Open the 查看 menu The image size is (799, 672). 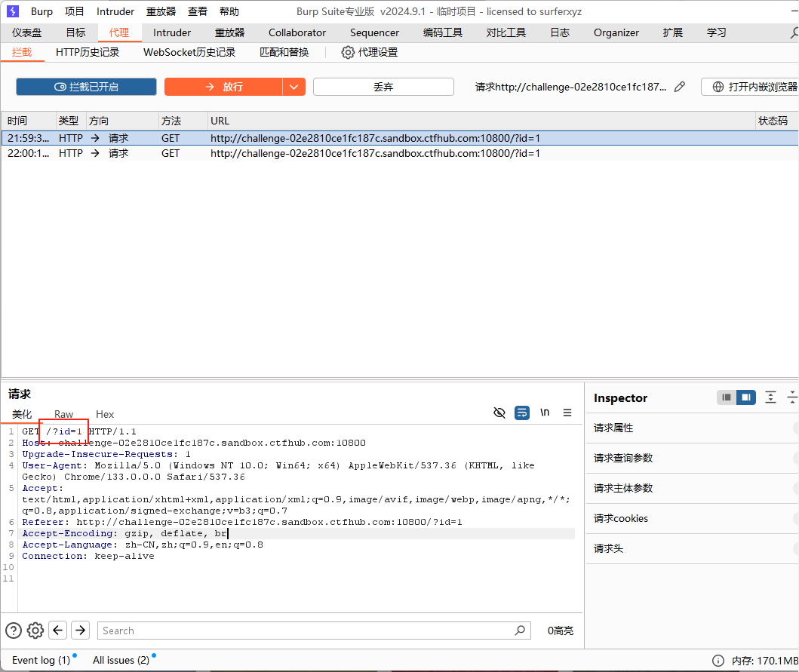point(198,11)
